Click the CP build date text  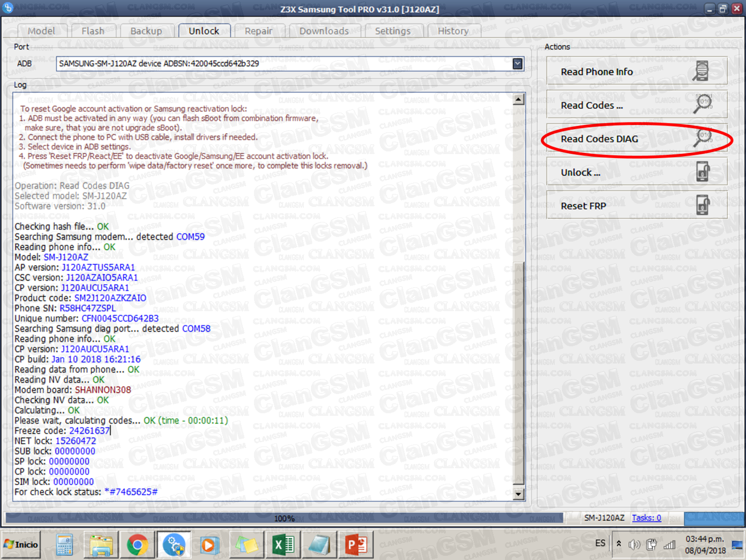click(x=96, y=359)
